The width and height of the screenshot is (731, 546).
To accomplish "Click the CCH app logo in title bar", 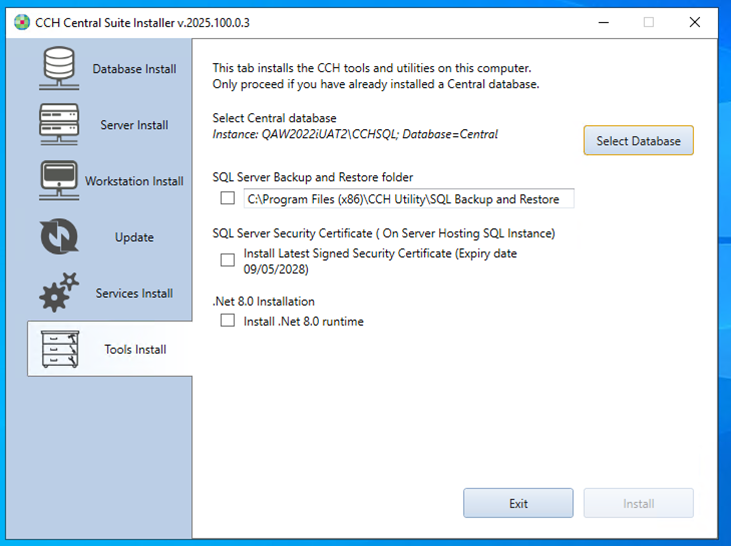I will pyautogui.click(x=22, y=22).
